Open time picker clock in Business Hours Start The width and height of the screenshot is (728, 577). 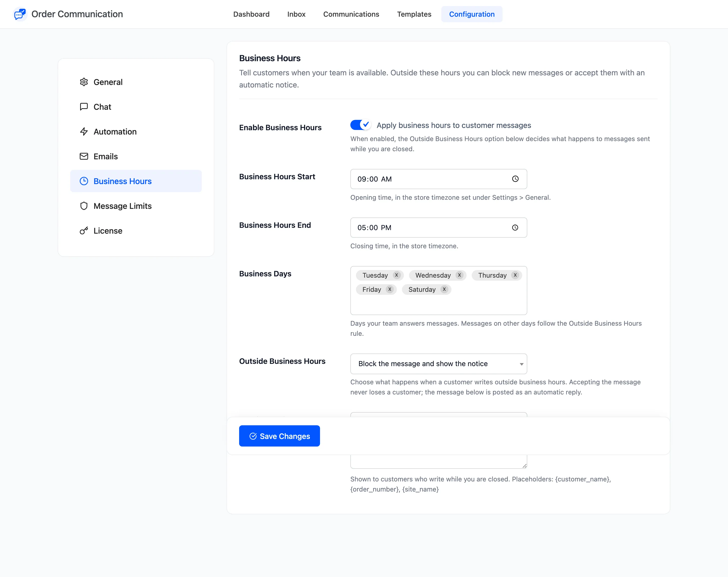coord(515,179)
